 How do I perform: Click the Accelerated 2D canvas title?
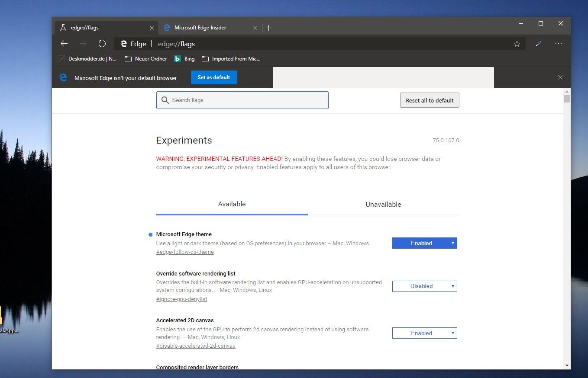coord(185,320)
